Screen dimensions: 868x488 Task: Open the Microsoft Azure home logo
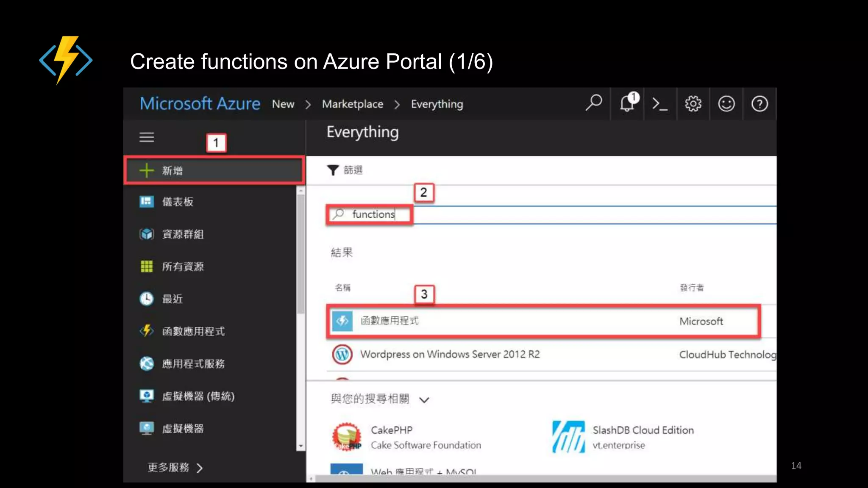pyautogui.click(x=200, y=104)
